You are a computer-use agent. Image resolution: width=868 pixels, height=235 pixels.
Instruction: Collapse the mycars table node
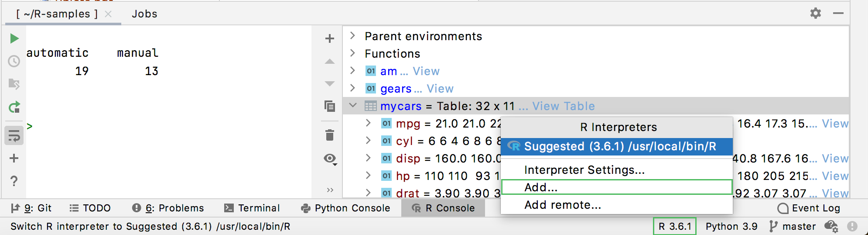[x=353, y=106]
